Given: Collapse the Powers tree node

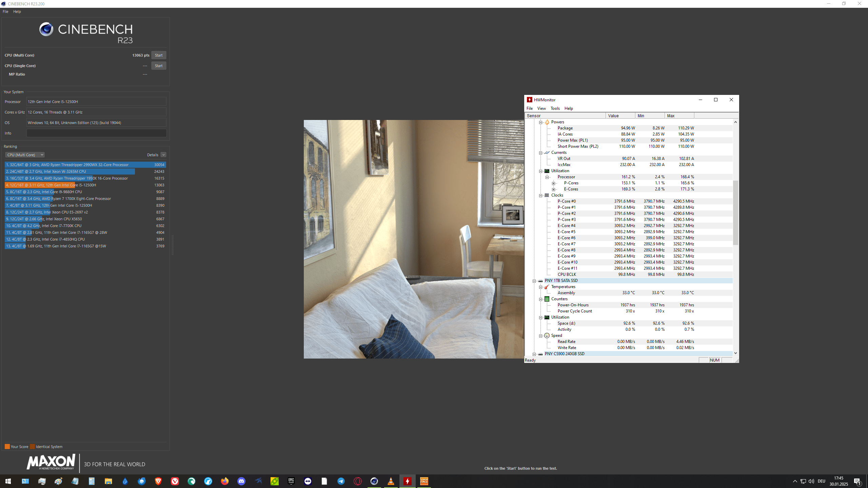Looking at the screenshot, I should point(541,122).
